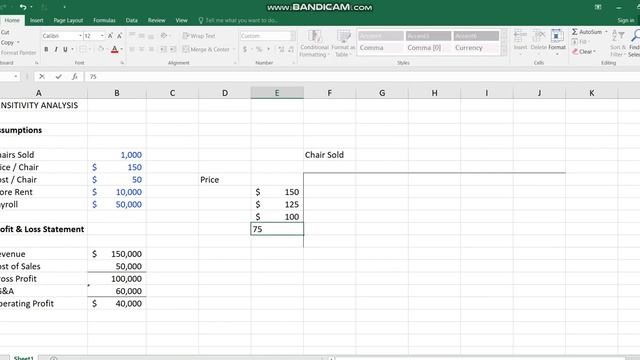This screenshot has height=360, width=640.
Task: Click the Revenue value 150,000
Action: (x=117, y=254)
